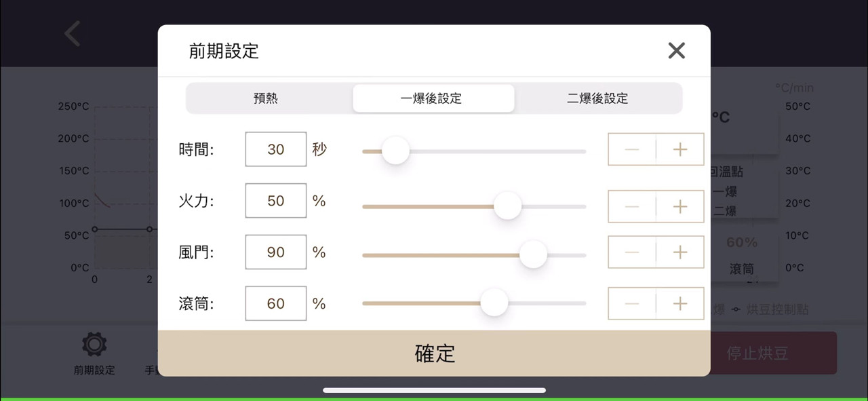This screenshot has width=868, height=401.
Task: Confirm settings with 確定 button
Action: (434, 354)
